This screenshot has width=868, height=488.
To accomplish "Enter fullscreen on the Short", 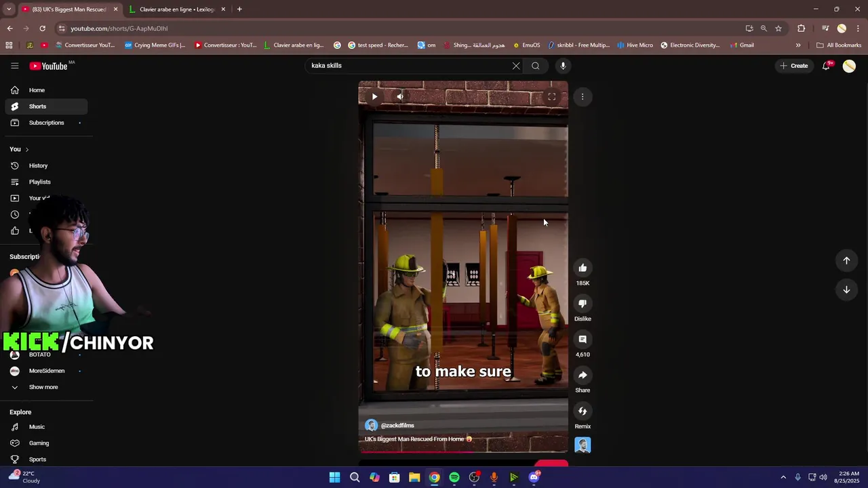I will [552, 96].
